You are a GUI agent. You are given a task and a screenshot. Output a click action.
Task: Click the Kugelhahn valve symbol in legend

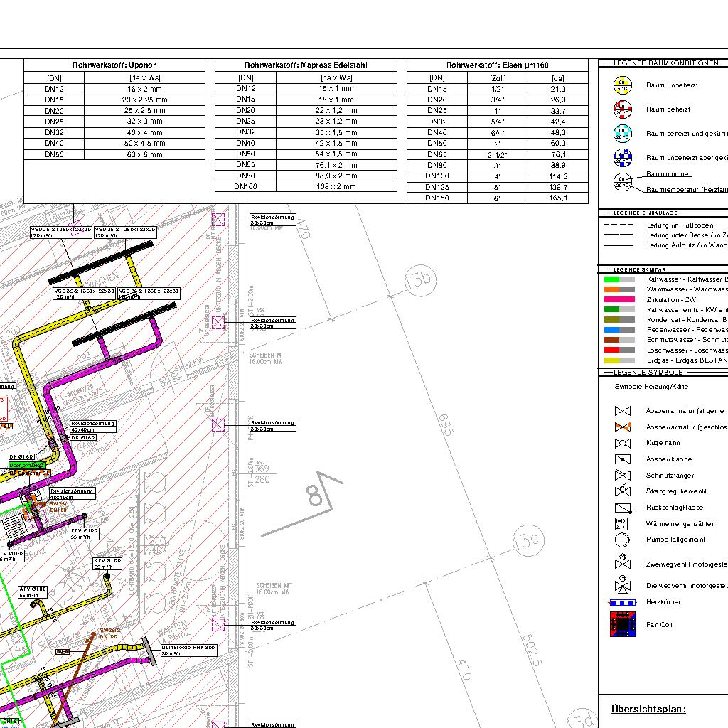click(x=623, y=443)
